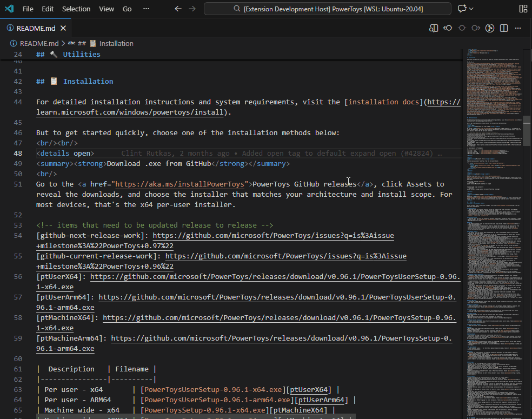Open Customize Layout in the title bar
This screenshot has height=419, width=532.
click(x=523, y=9)
